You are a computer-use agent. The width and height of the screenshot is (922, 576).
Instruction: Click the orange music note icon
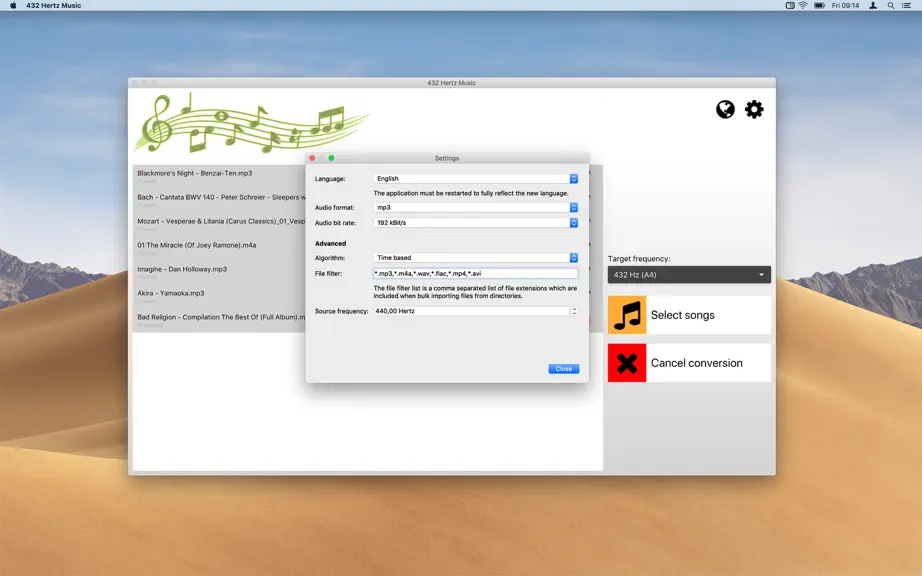pyautogui.click(x=627, y=315)
